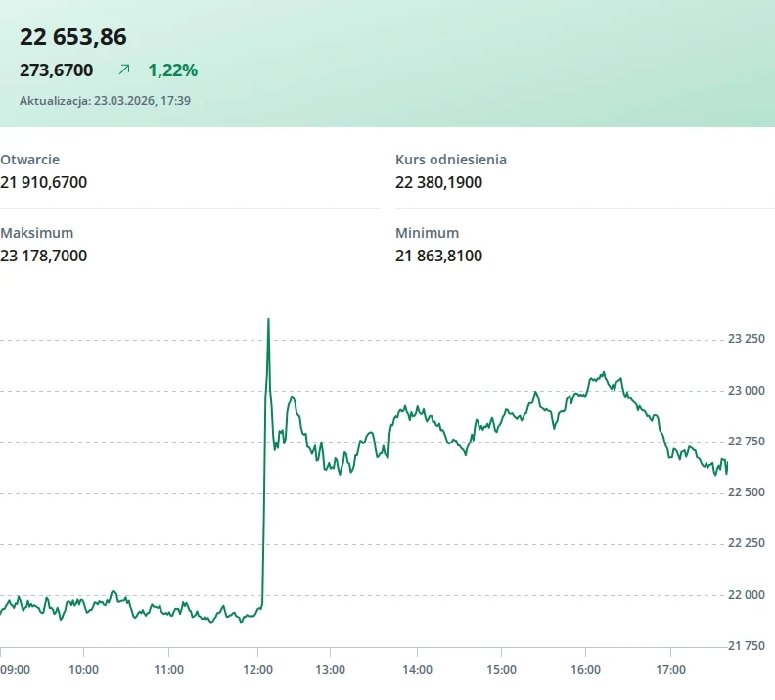Click the 14:00 time axis label
The image size is (775, 700).
[x=417, y=670]
